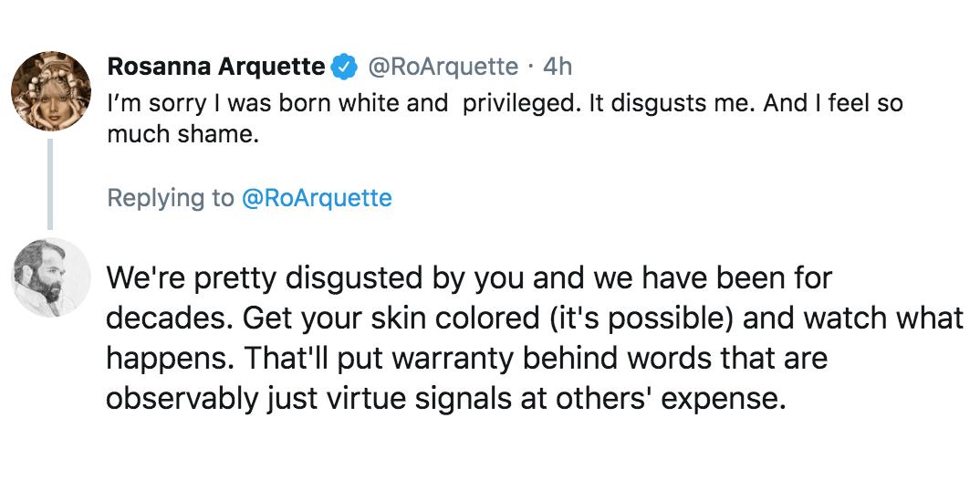
Task: Click the blue verified badge icon
Action: [344, 67]
